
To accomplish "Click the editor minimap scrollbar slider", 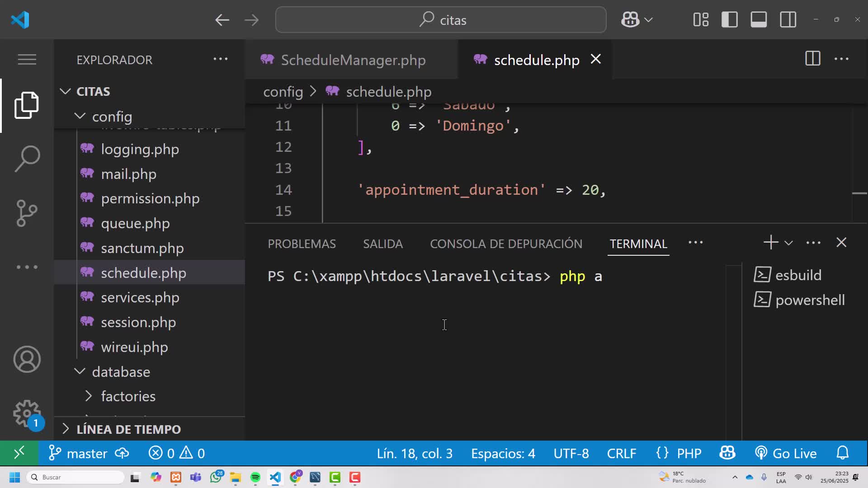I will click(859, 193).
